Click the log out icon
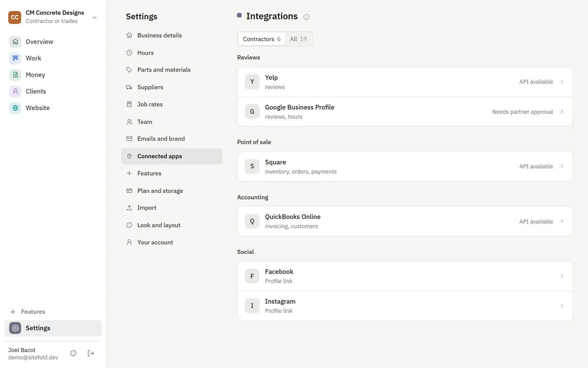 tap(91, 353)
